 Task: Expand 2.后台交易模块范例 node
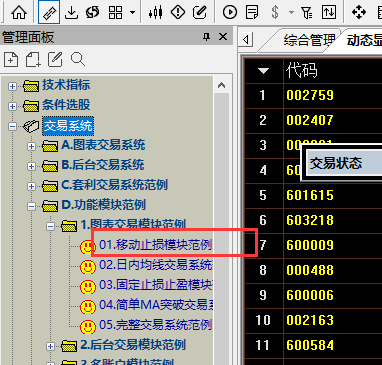(50, 347)
